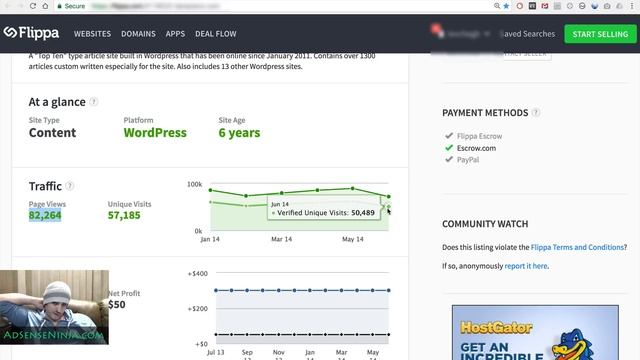
Task: Open Saved Searches in header
Action: (x=527, y=34)
